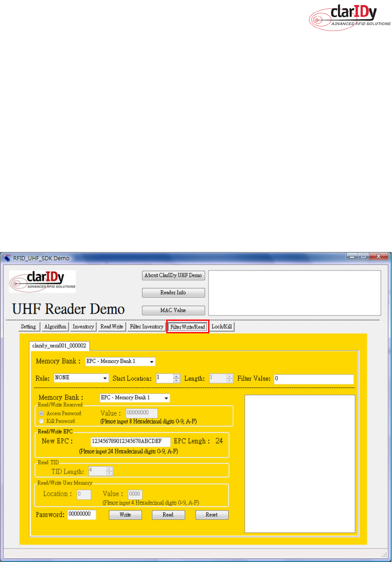The image size is (392, 562).
Task: Click the Write button
Action: 125,515
